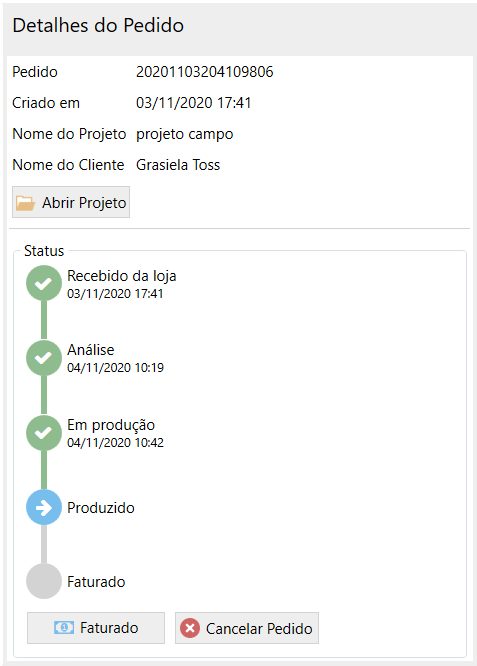Select the Recebido da loja status label
This screenshot has height=666, width=477.
(x=121, y=276)
